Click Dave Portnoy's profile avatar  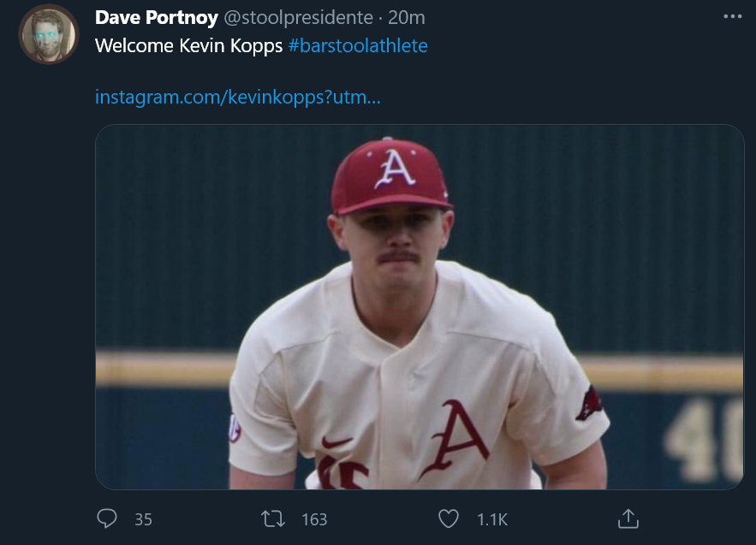[49, 34]
